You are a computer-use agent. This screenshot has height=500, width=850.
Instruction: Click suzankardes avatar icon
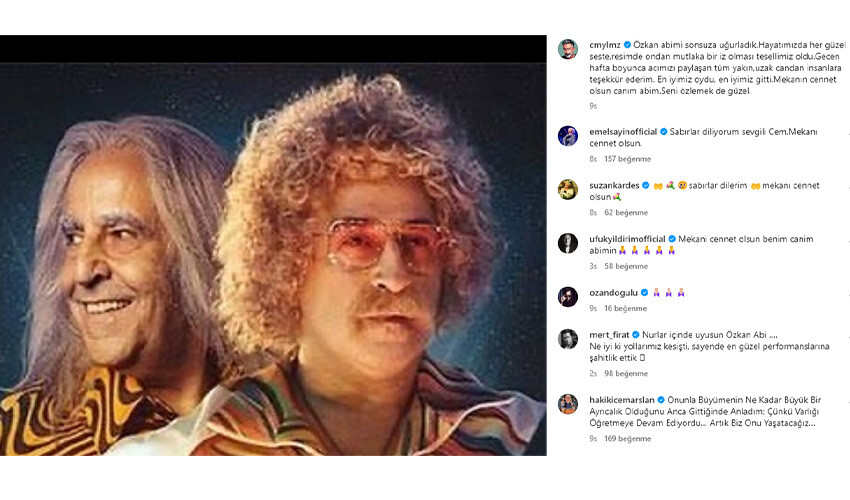568,189
